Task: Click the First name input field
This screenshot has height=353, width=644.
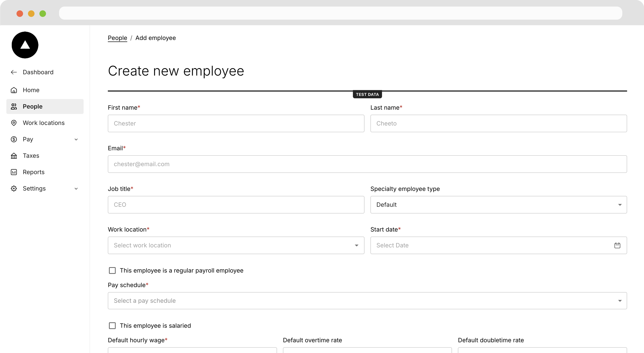Action: pos(236,123)
